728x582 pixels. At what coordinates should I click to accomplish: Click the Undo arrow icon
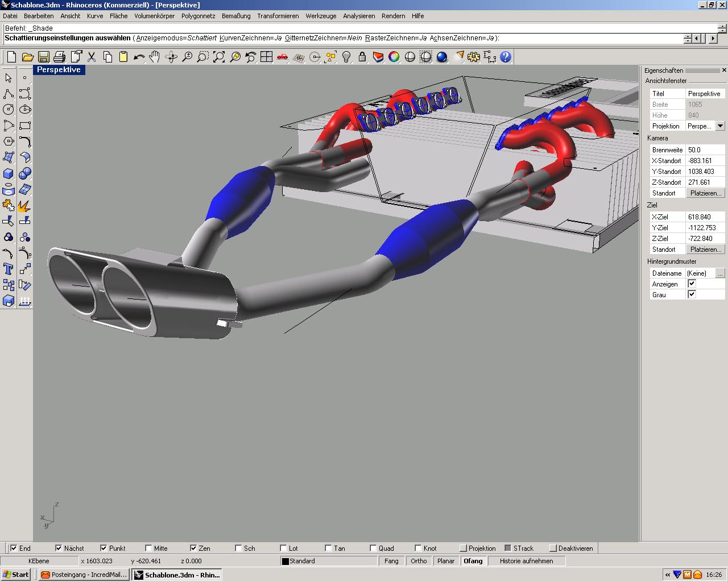pos(139,57)
